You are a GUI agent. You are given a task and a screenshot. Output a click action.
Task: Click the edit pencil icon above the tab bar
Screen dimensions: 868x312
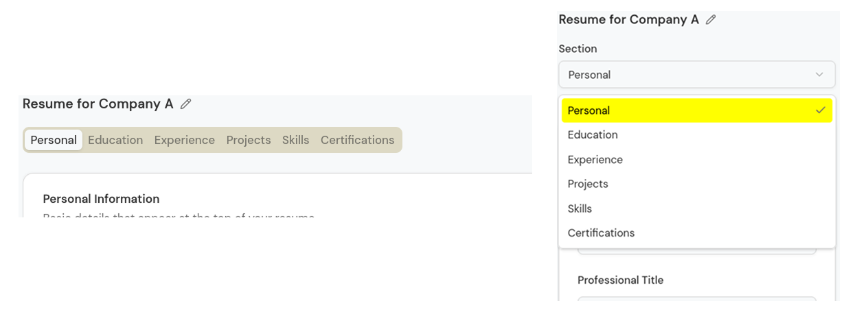pos(185,104)
